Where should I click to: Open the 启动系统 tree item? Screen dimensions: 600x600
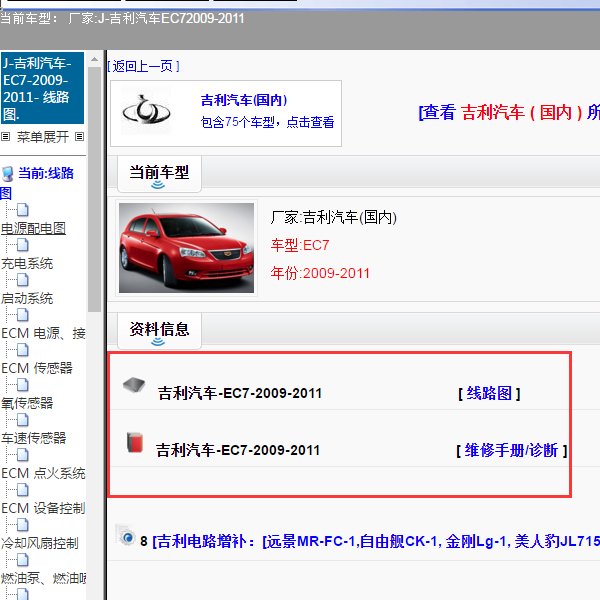tap(27, 298)
